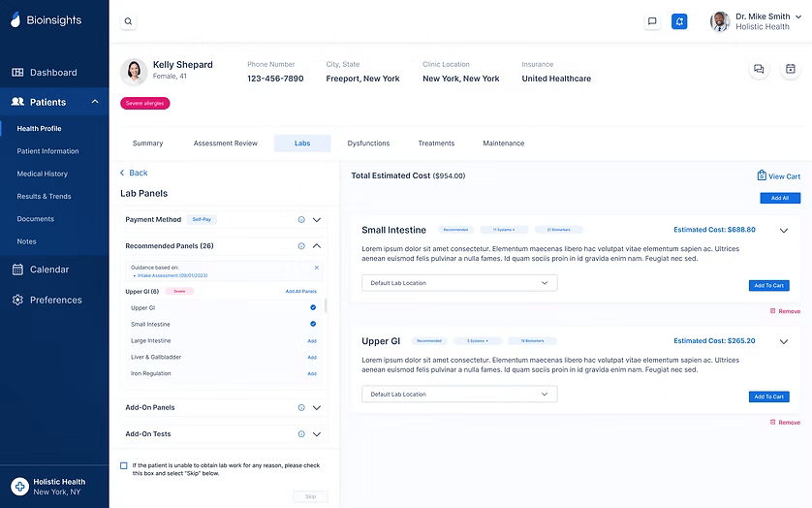Click the patient calendar schedule icon
The image size is (812, 508).
[x=790, y=69]
